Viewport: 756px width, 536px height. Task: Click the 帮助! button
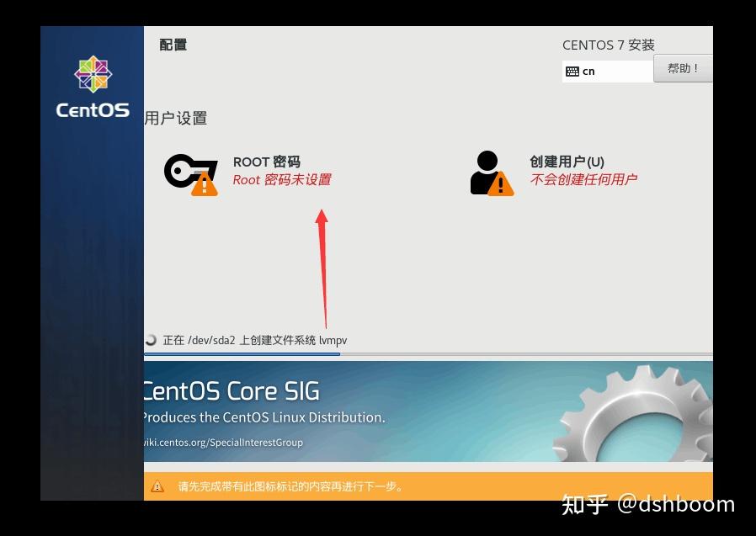(684, 68)
